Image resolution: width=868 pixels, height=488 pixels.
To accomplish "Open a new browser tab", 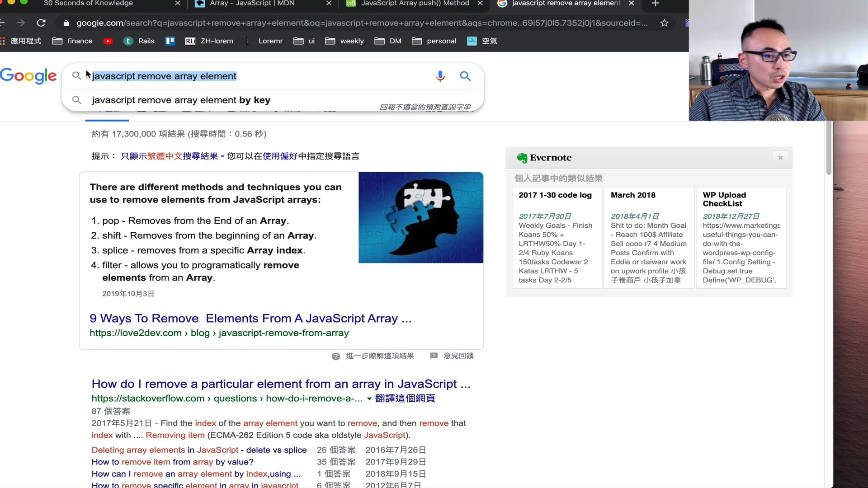I will coord(656,4).
